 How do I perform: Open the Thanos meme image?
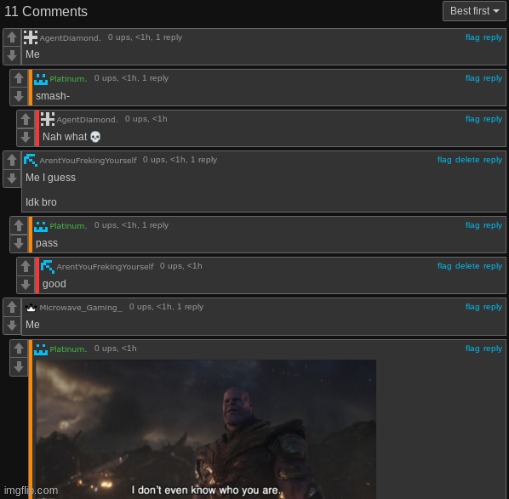[206, 429]
